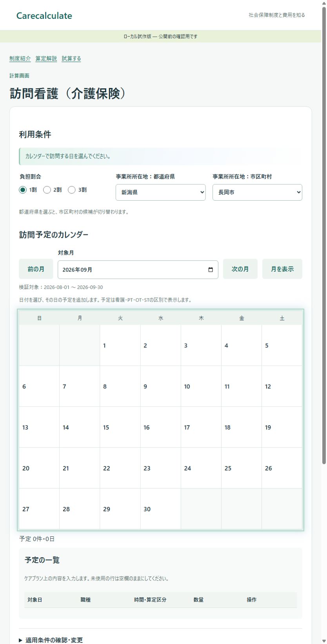Select calendar day 30
The height and width of the screenshot is (644, 327).
[x=160, y=509]
